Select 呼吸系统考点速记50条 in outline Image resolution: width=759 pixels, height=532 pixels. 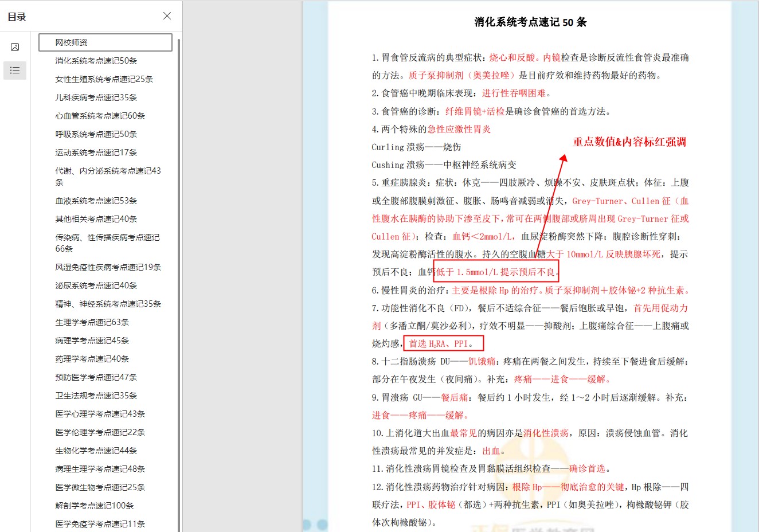click(96, 134)
